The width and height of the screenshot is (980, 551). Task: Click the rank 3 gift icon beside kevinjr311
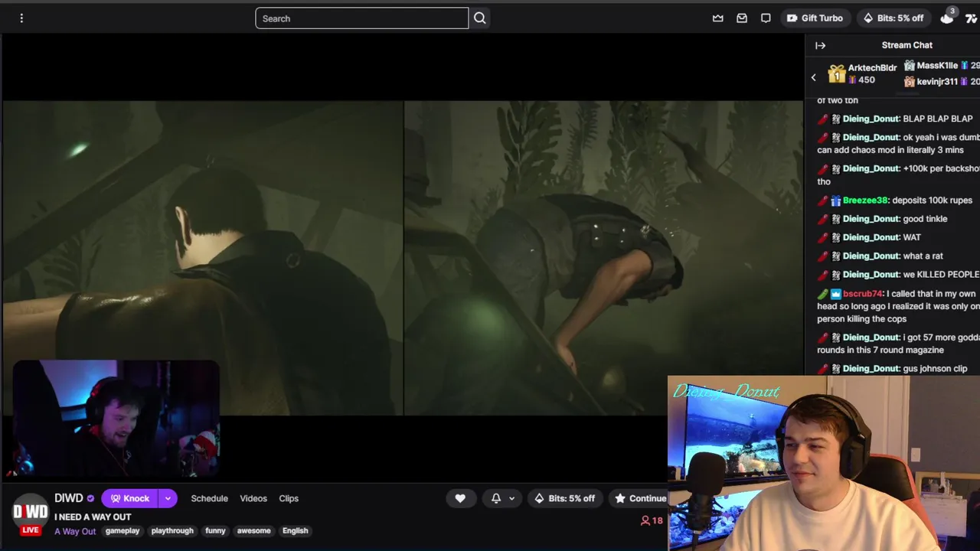pos(910,81)
